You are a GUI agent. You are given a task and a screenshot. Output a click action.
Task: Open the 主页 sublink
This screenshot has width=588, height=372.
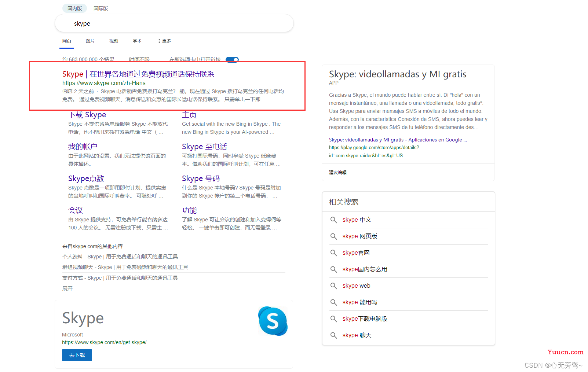[x=189, y=115]
